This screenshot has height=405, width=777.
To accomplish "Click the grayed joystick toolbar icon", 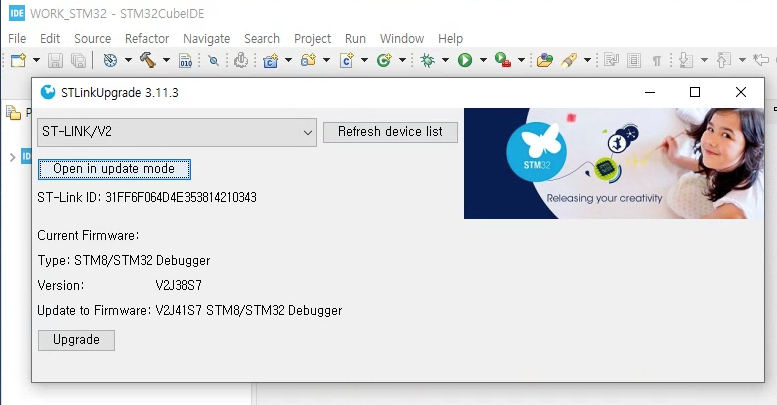I will coord(241,60).
